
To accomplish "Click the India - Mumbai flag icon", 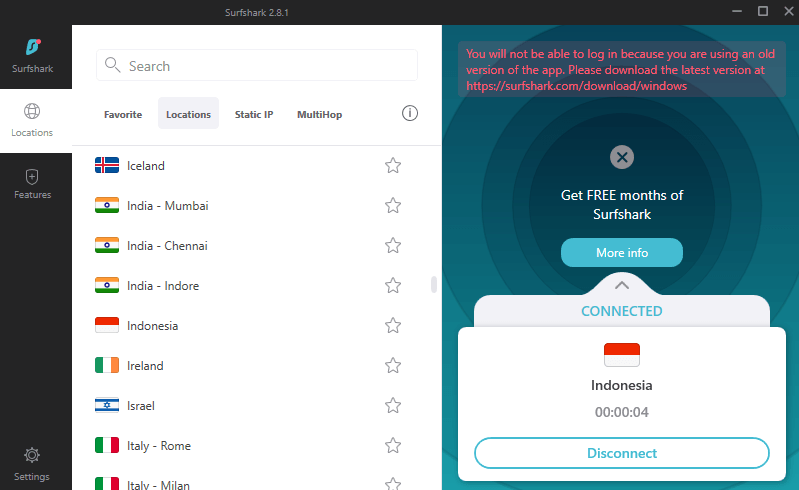I will (x=107, y=205).
